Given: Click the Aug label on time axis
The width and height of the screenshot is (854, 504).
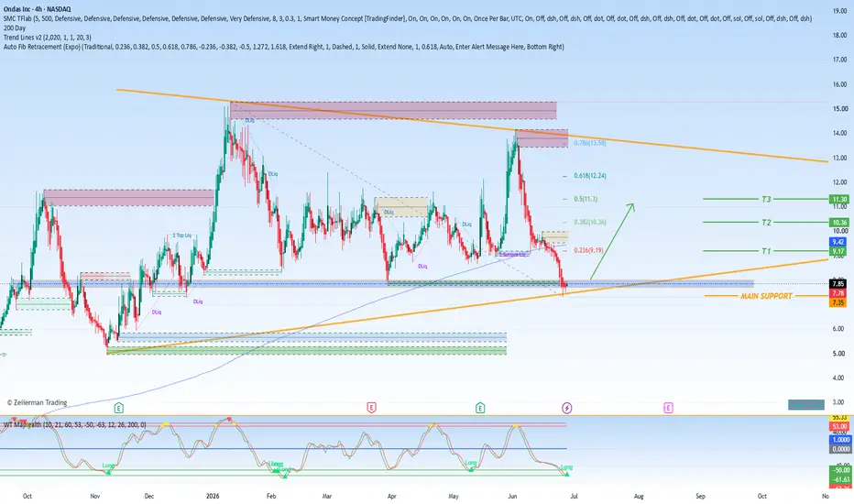Looking at the screenshot, I should 639,497.
